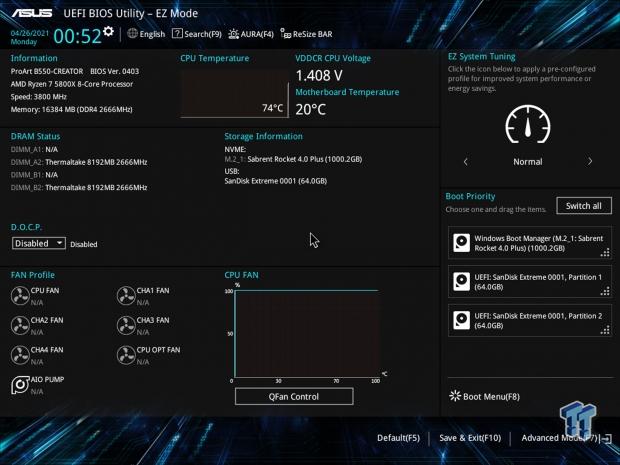Click drag handle on SanDisk Partition 2 entry
The image size is (620, 465).
point(605,330)
